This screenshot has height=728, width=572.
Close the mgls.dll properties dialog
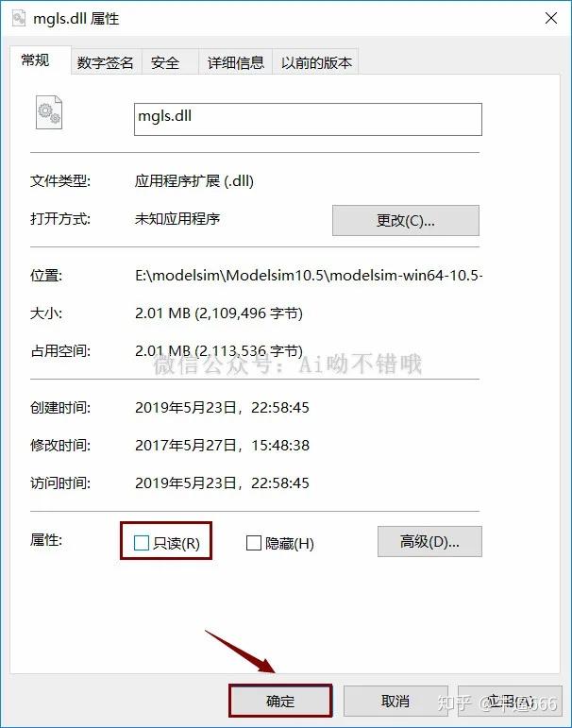(x=551, y=18)
